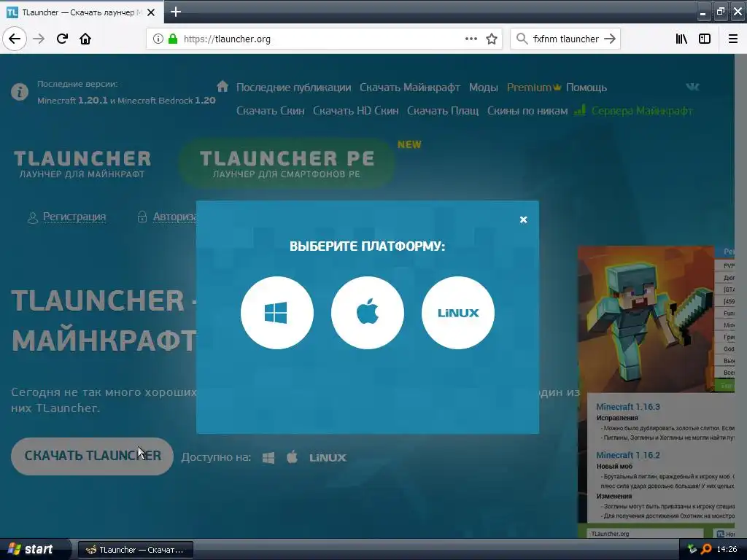The height and width of the screenshot is (560, 747).
Task: Click Linux logo next to 'Доступно на'
Action: coord(328,458)
